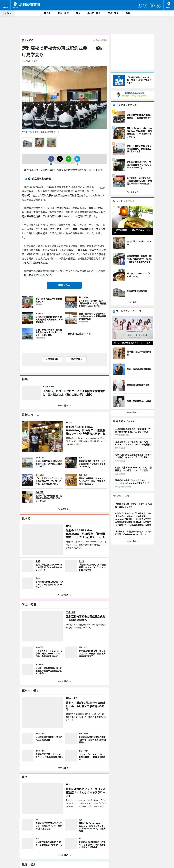
Task: Open the X (Twitter) icon in the header
Action: 146,5
